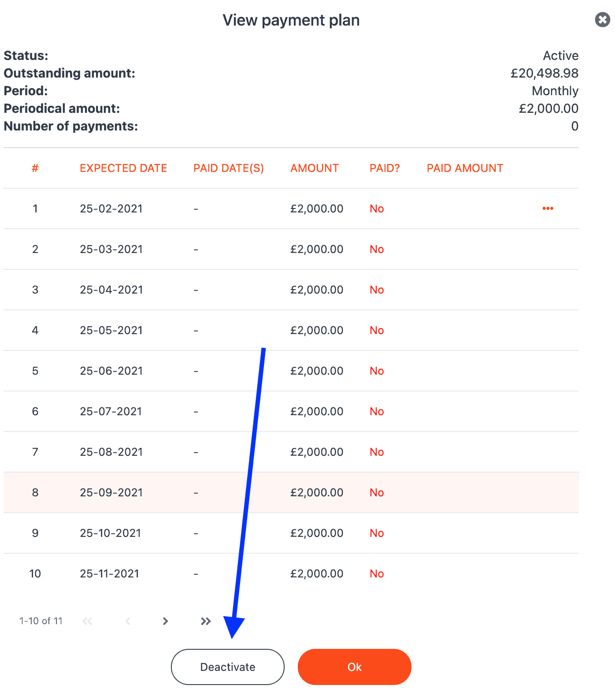Go to next page of payments
Screen dimensions: 615x700
(165, 621)
